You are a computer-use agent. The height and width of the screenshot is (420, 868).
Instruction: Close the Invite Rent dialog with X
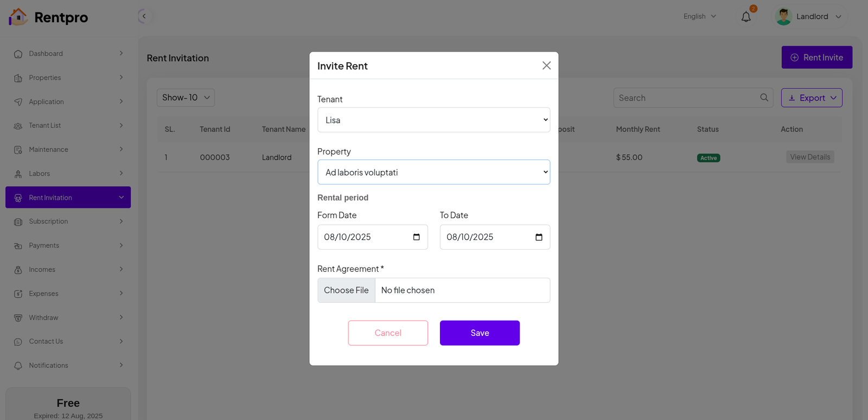(x=546, y=66)
